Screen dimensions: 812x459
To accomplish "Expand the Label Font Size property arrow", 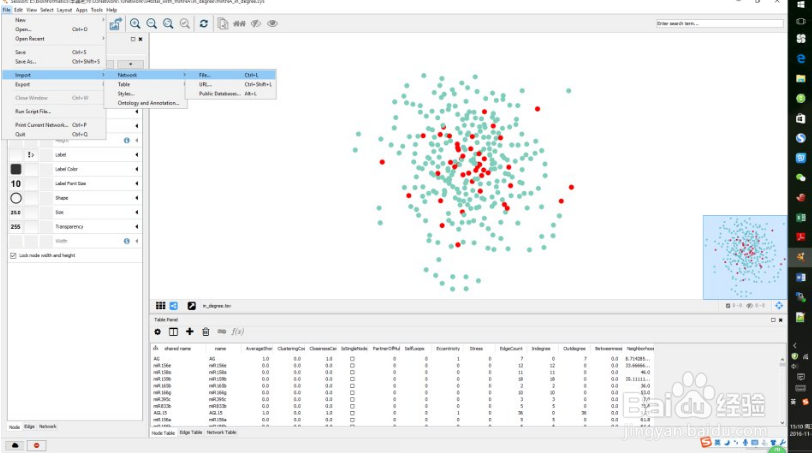I will [137, 183].
